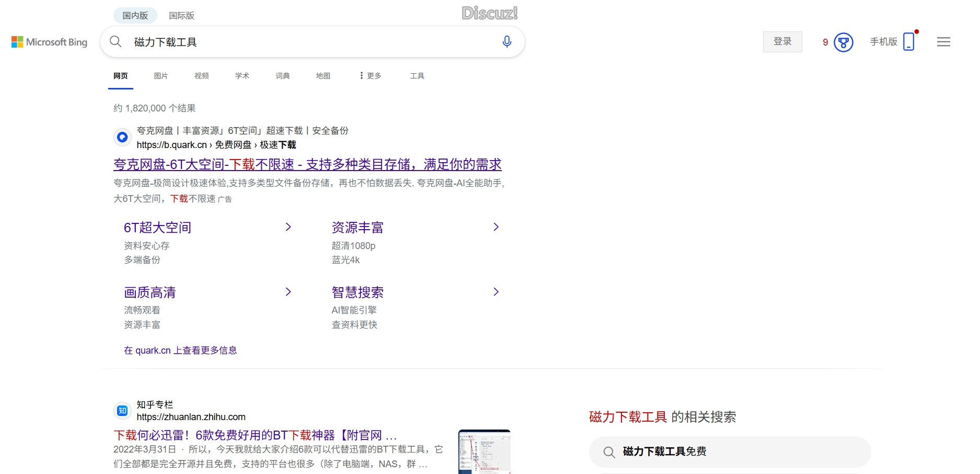The image size is (980, 474).
Task: Expand the 智慧搜索 chevron
Action: (x=496, y=291)
